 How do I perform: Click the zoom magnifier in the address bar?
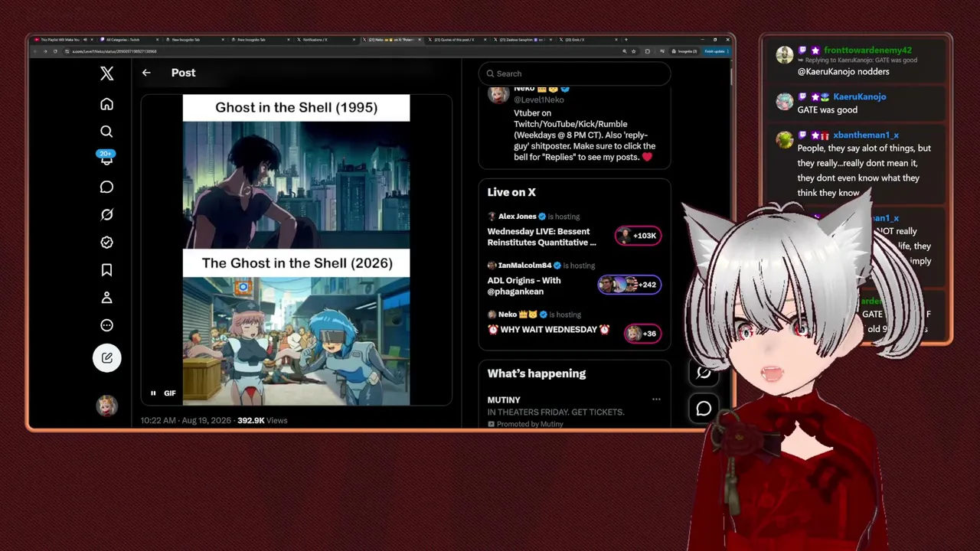click(x=624, y=51)
